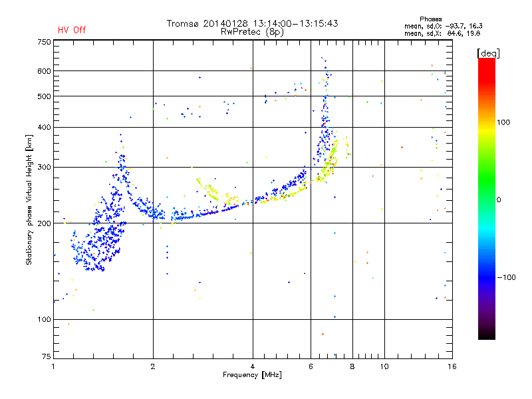Click the x-axis label '2'
The width and height of the screenshot is (532, 399).
153,366
